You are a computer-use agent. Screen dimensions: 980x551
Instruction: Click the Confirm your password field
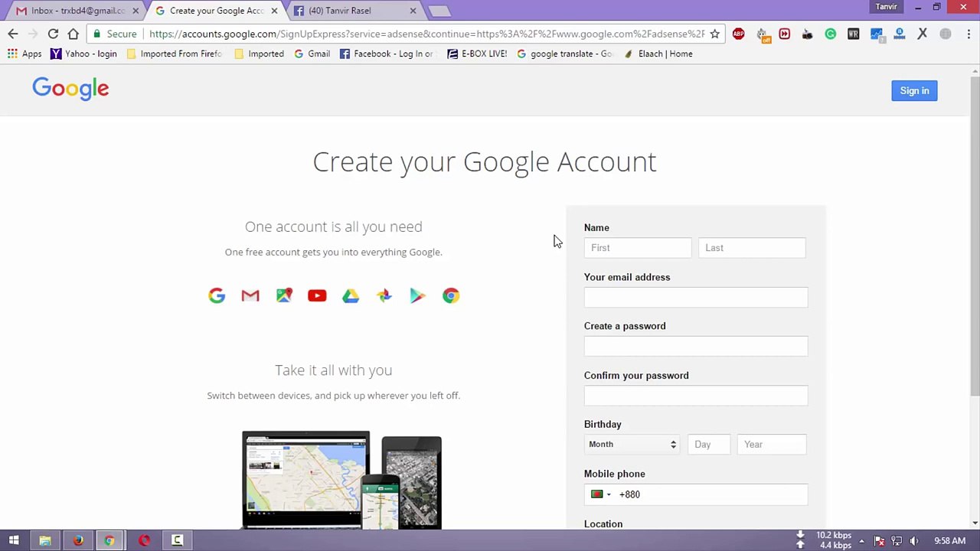coord(696,395)
